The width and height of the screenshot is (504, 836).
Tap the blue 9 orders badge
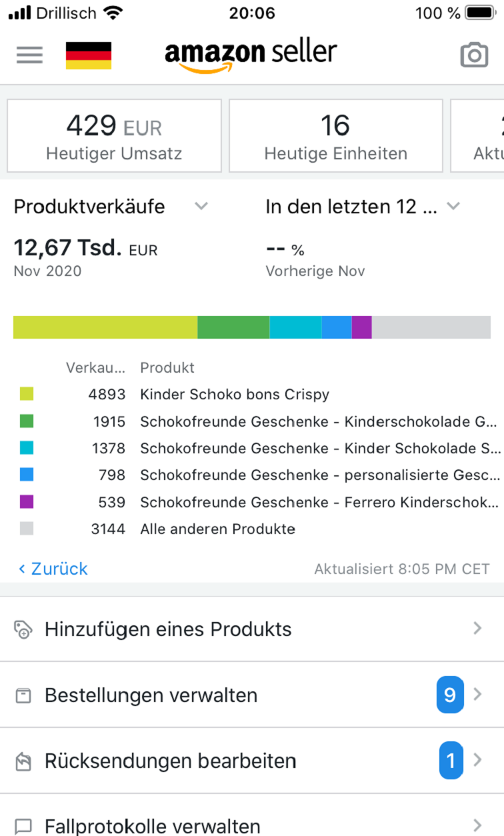pos(449,695)
